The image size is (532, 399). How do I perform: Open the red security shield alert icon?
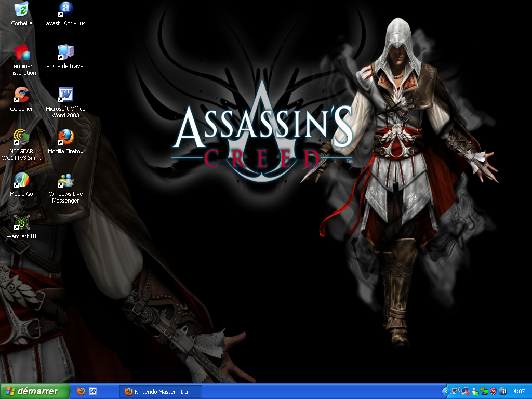[494, 392]
